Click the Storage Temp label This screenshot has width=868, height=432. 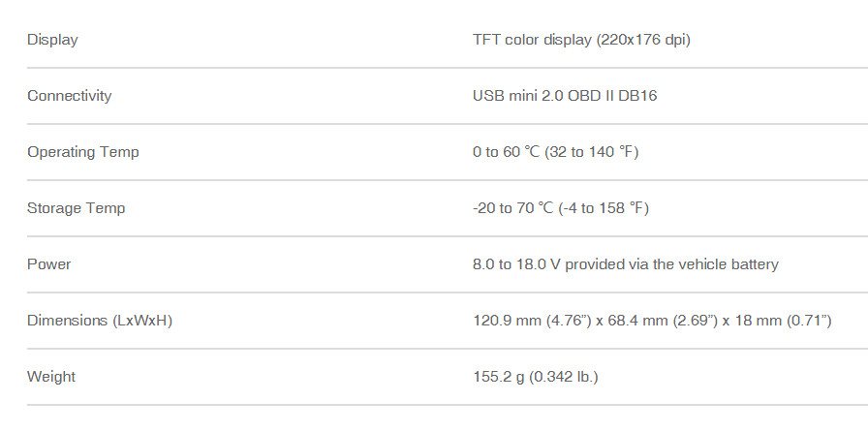point(76,208)
